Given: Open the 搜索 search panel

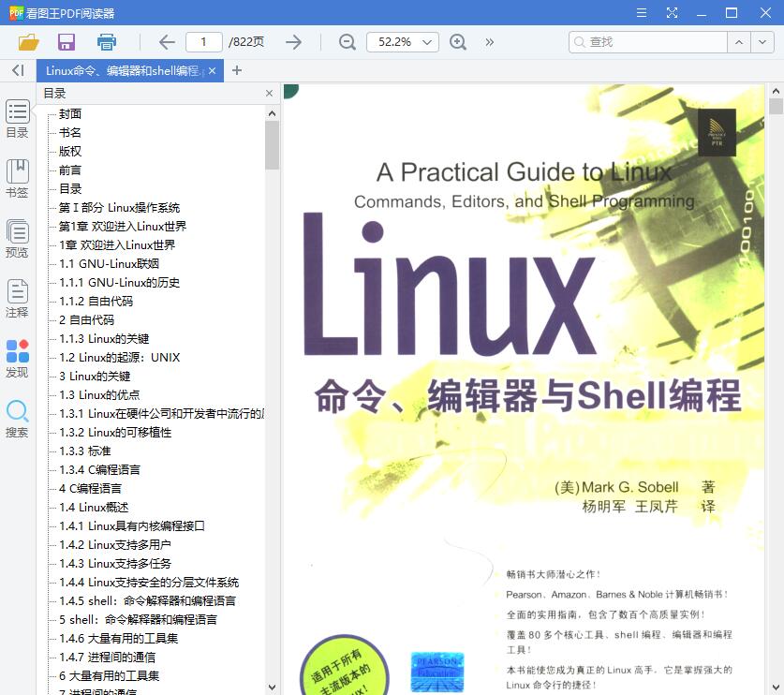Looking at the screenshot, I should (x=18, y=419).
